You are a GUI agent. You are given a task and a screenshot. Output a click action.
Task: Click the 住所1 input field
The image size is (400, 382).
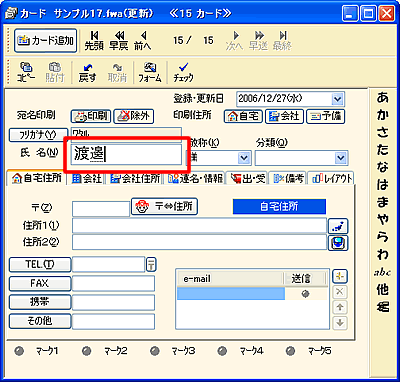pyautogui.click(x=199, y=226)
